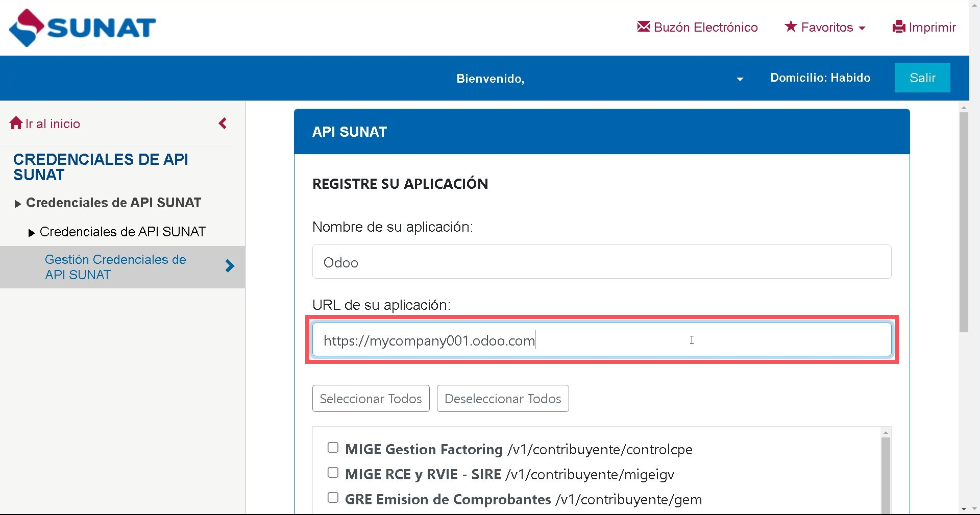Image resolution: width=980 pixels, height=515 pixels.
Task: Click the REGISTRE SU APLICACIÓN heading
Action: coord(400,184)
